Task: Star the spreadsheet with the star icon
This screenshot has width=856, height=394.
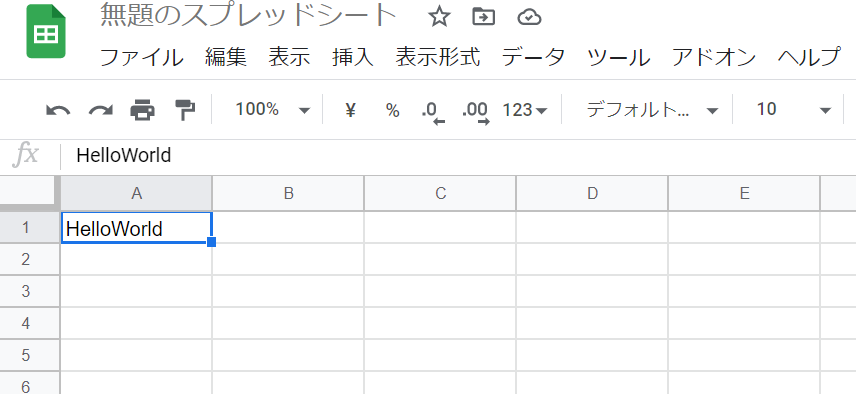Action: click(439, 17)
